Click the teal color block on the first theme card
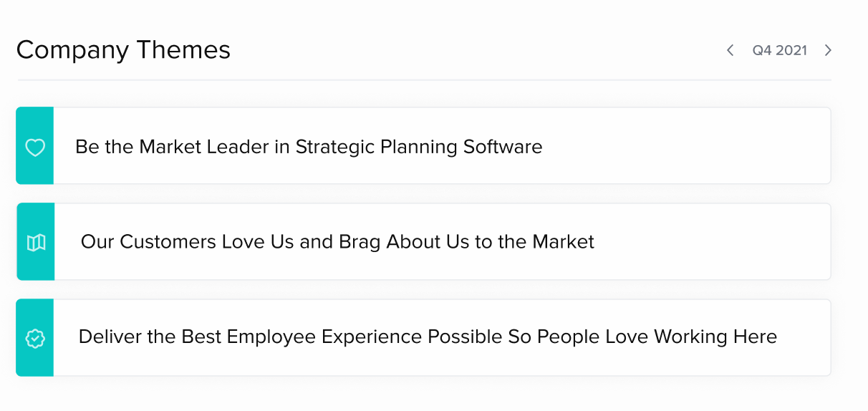Viewport: 868px width, 411px height. [x=35, y=146]
